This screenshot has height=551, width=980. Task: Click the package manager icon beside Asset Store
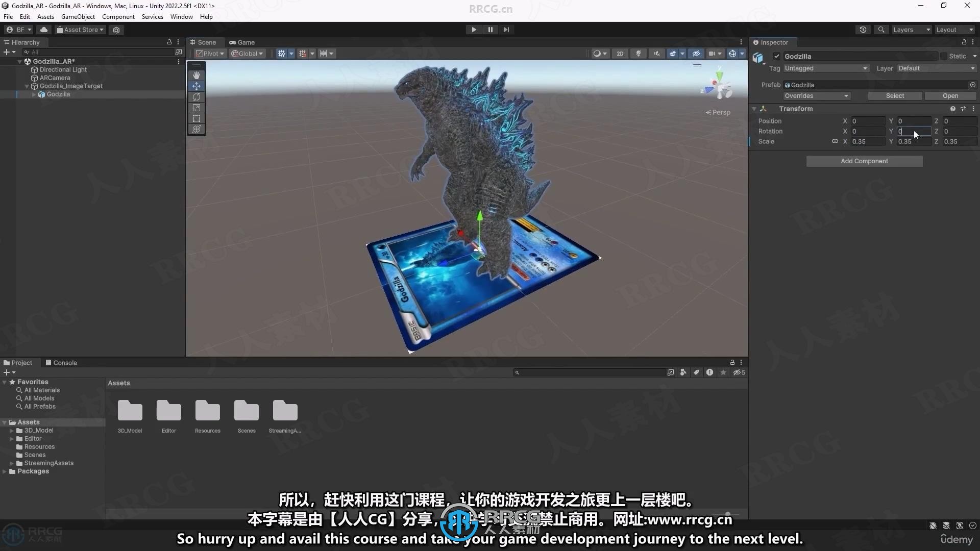tap(116, 30)
